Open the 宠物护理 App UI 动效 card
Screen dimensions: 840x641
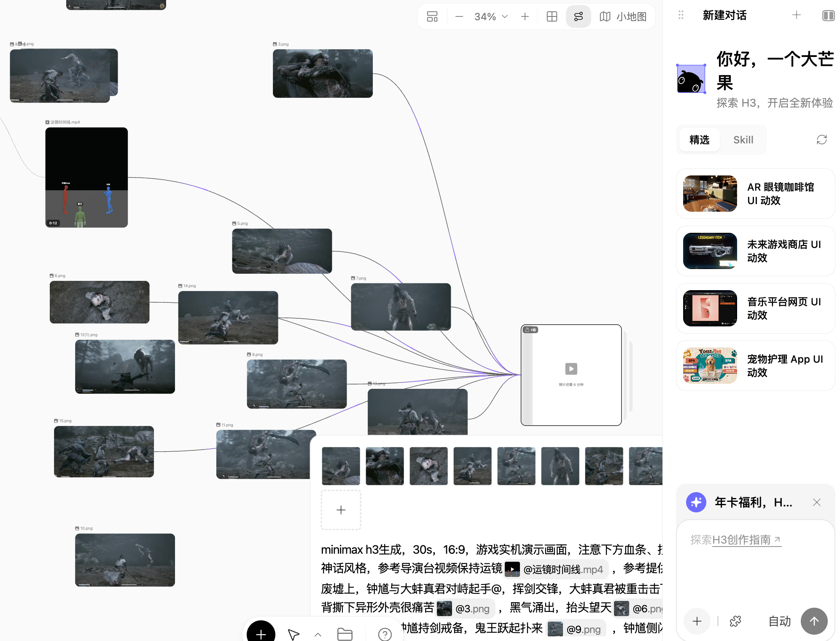[x=755, y=366]
